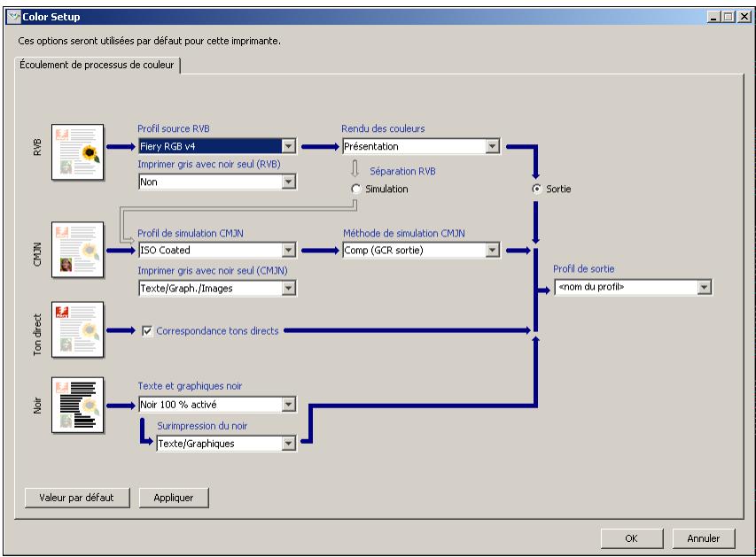Click the Méthode de simulation CMJN label

tap(404, 233)
